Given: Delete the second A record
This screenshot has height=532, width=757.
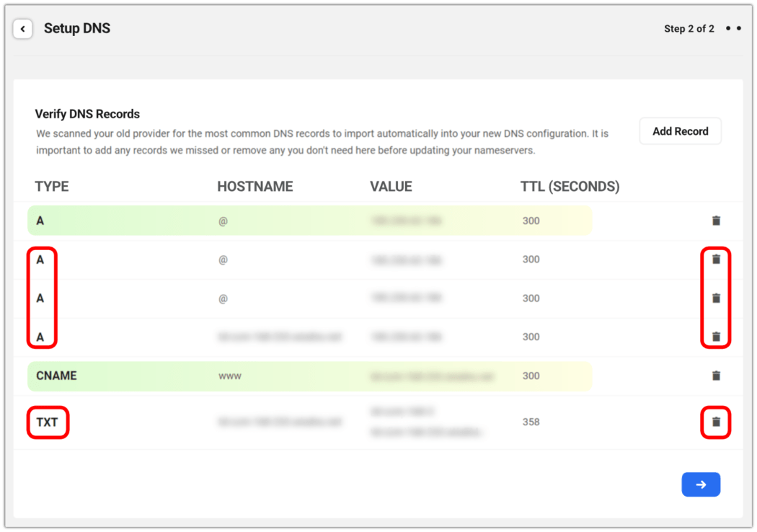Looking at the screenshot, I should pyautogui.click(x=716, y=260).
